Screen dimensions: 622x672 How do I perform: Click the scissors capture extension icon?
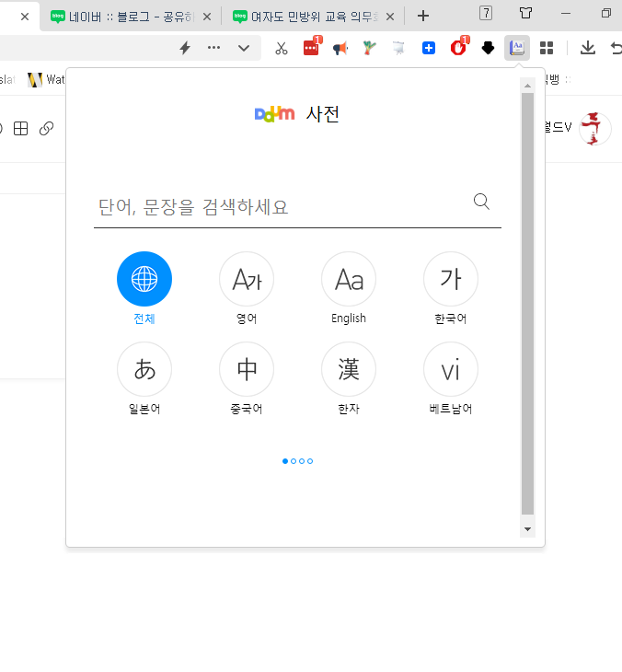[282, 48]
